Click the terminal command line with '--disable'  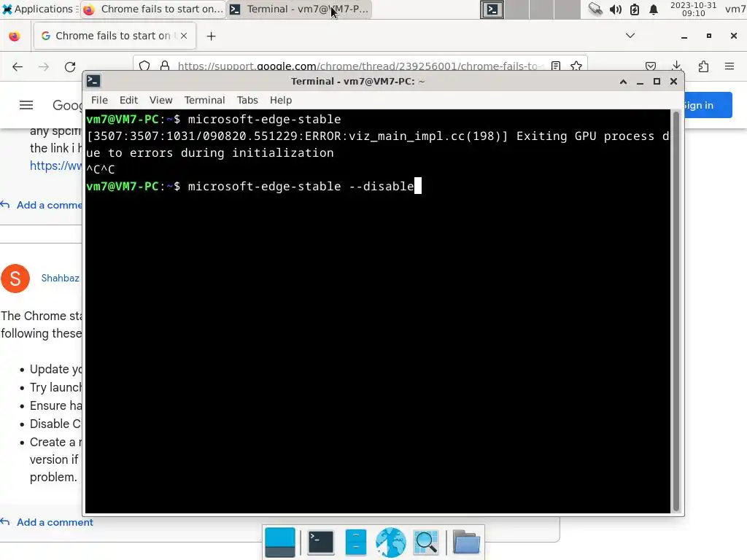click(x=253, y=186)
